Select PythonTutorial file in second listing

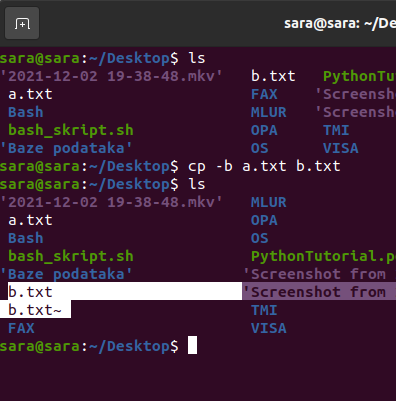(x=323, y=256)
